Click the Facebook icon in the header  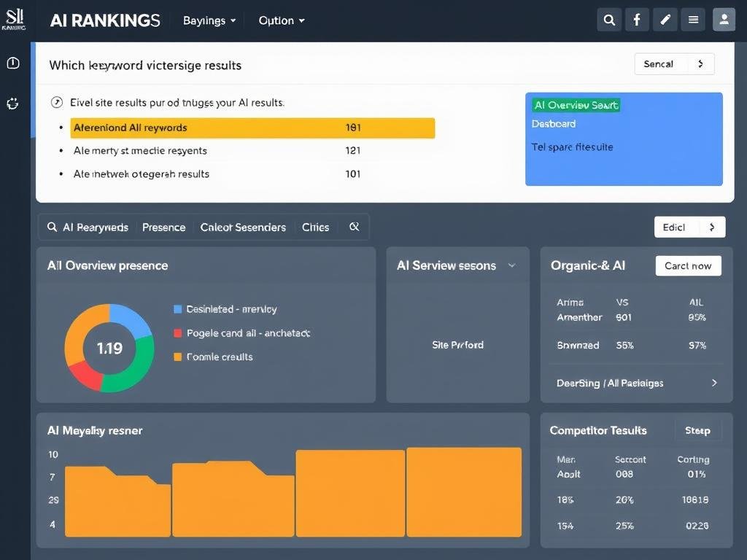pos(637,20)
